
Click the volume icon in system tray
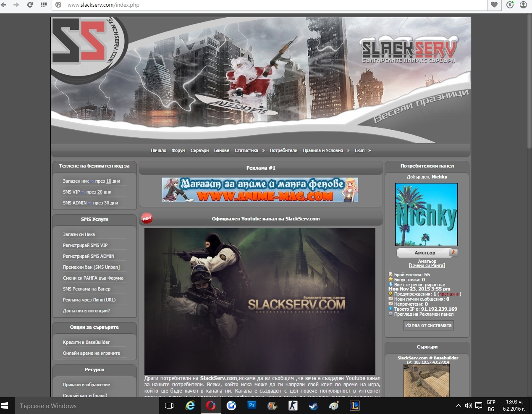pyautogui.click(x=468, y=406)
